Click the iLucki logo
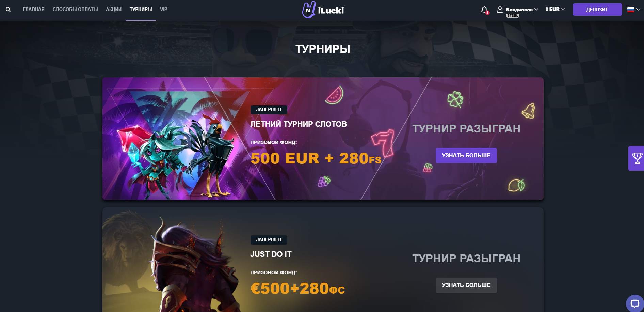 tap(323, 10)
